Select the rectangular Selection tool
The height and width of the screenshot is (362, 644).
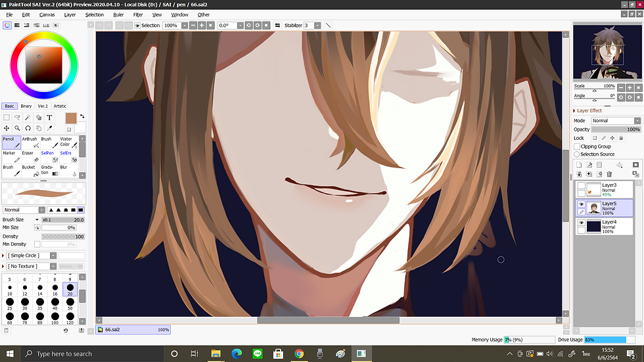click(7, 118)
